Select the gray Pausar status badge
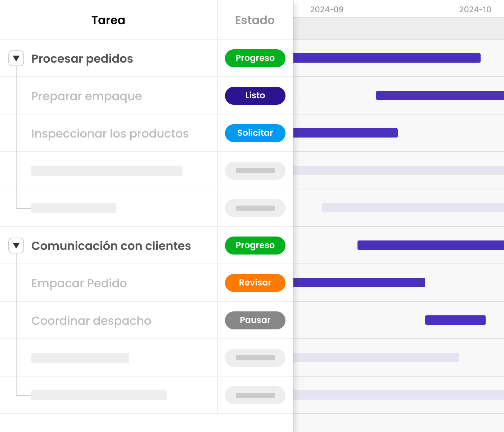504x432 pixels. [255, 320]
